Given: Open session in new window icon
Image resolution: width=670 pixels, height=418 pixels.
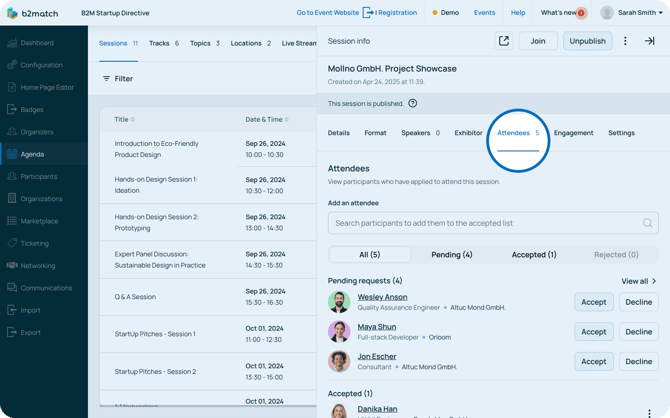Looking at the screenshot, I should coord(504,41).
